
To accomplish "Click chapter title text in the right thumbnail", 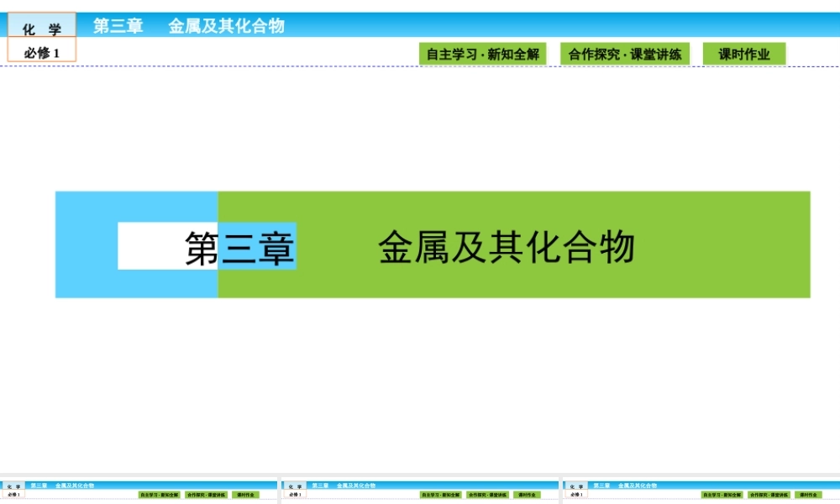I will (626, 485).
